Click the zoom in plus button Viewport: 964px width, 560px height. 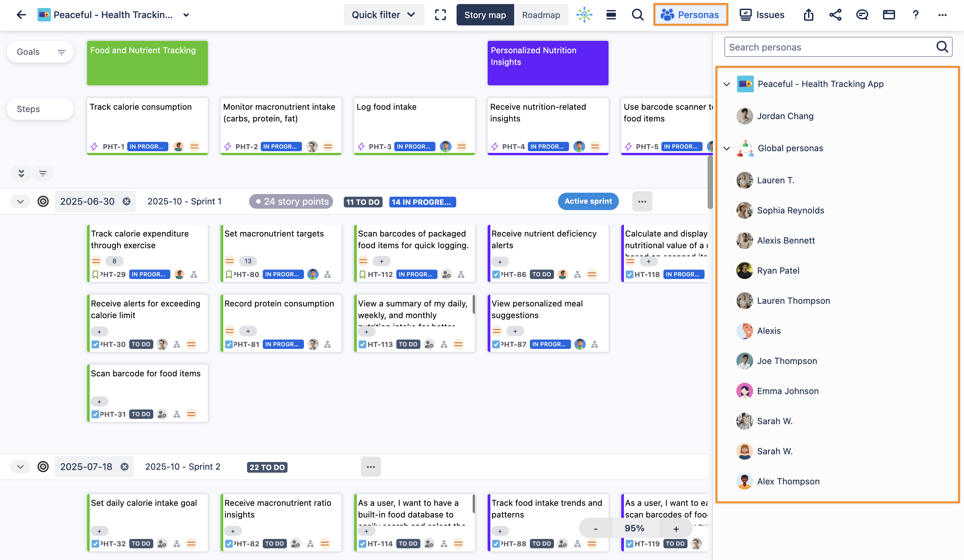(676, 529)
